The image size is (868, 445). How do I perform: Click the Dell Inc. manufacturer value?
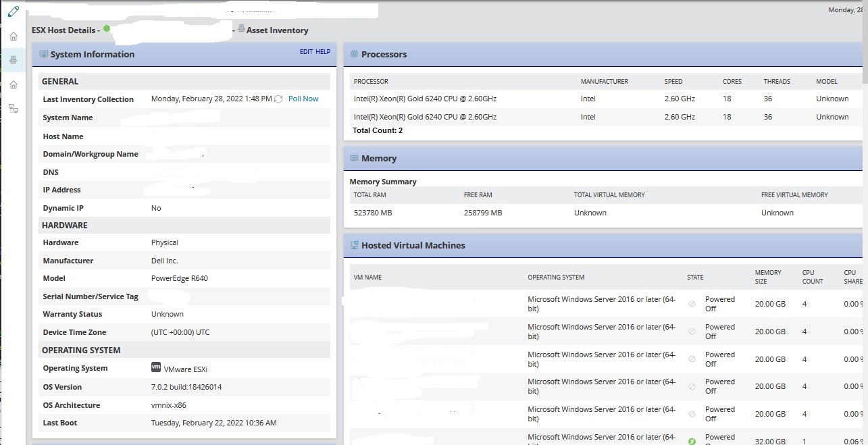coord(165,261)
